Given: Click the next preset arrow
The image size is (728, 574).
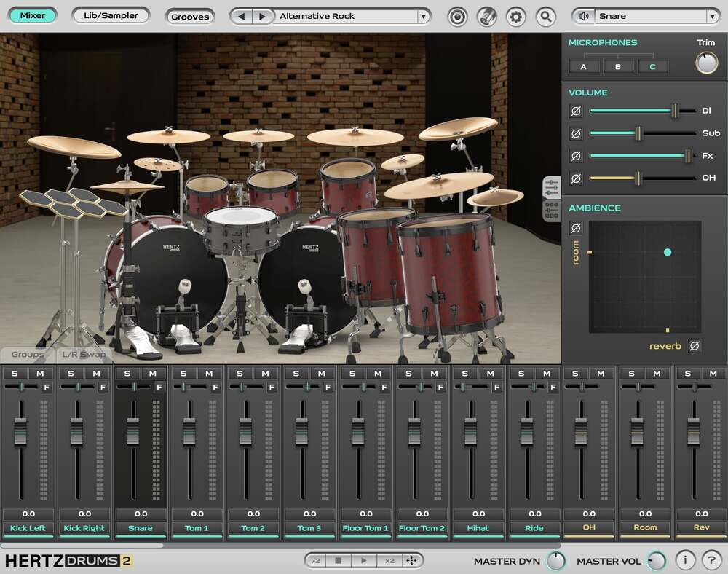Looking at the screenshot, I should [261, 16].
